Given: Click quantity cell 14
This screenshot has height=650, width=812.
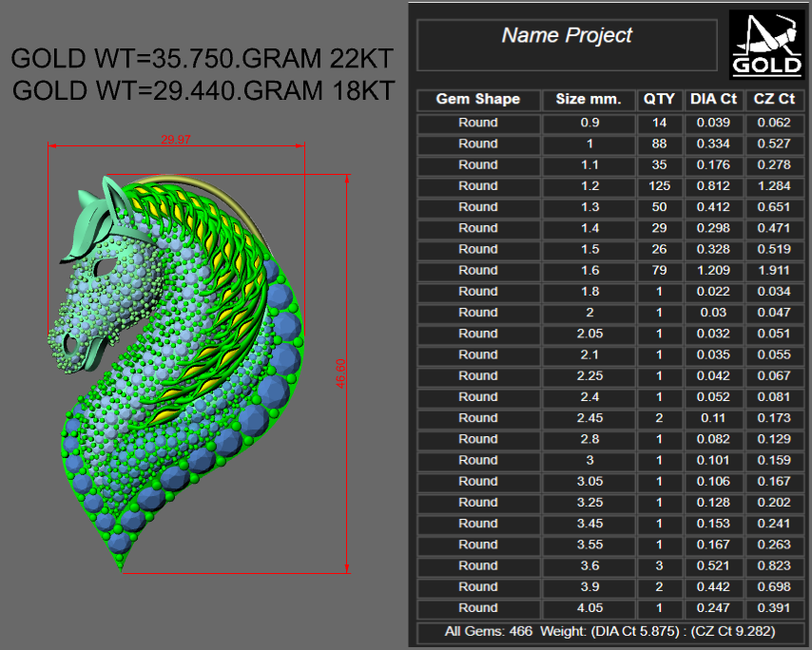Looking at the screenshot, I should 659,124.
